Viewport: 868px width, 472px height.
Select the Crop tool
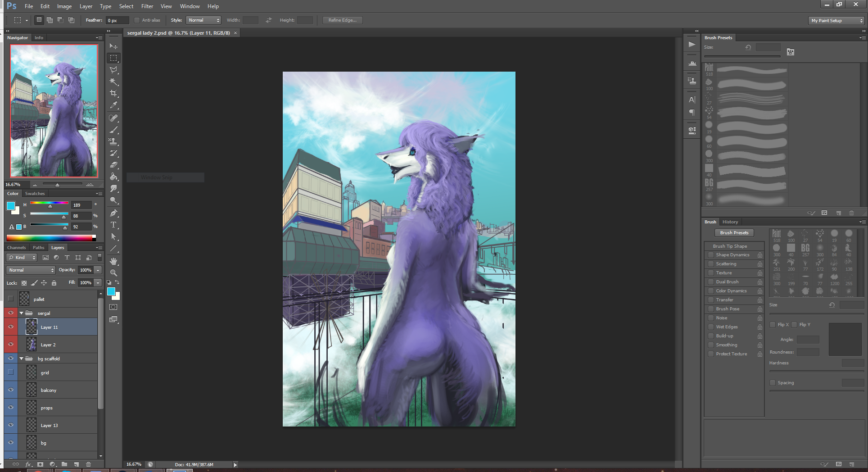pos(113,93)
